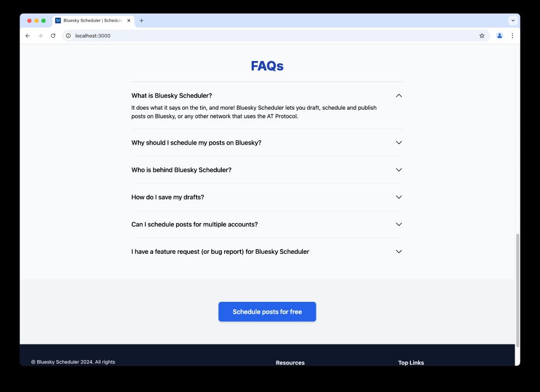Open the tab search chevron at top right
The height and width of the screenshot is (392, 540).
click(x=512, y=21)
